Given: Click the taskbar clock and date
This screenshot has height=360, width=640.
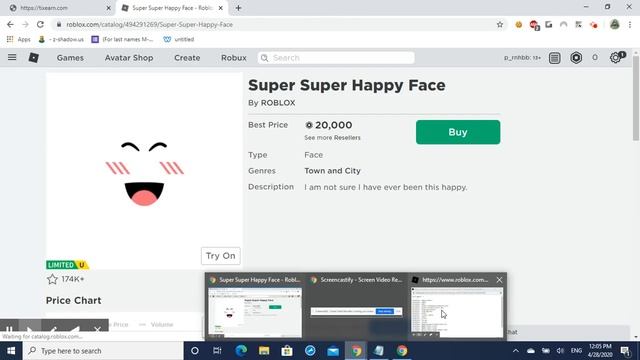Looking at the screenshot, I should click(600, 351).
